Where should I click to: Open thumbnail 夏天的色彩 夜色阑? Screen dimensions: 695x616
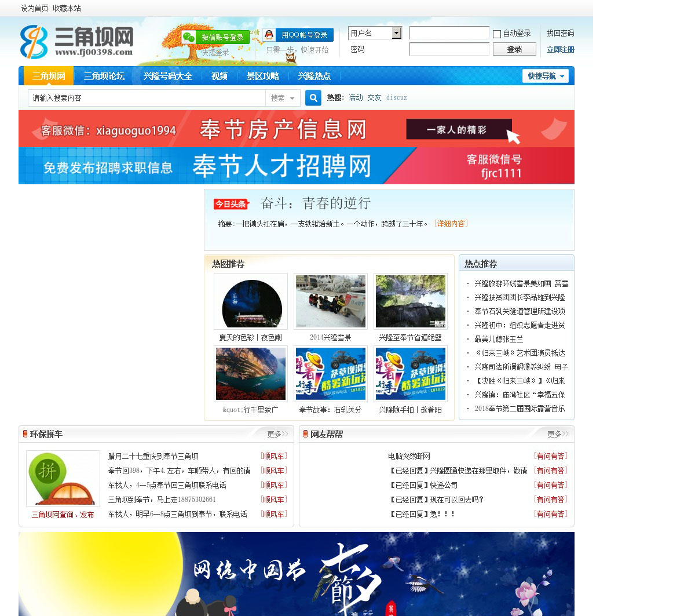pos(251,301)
